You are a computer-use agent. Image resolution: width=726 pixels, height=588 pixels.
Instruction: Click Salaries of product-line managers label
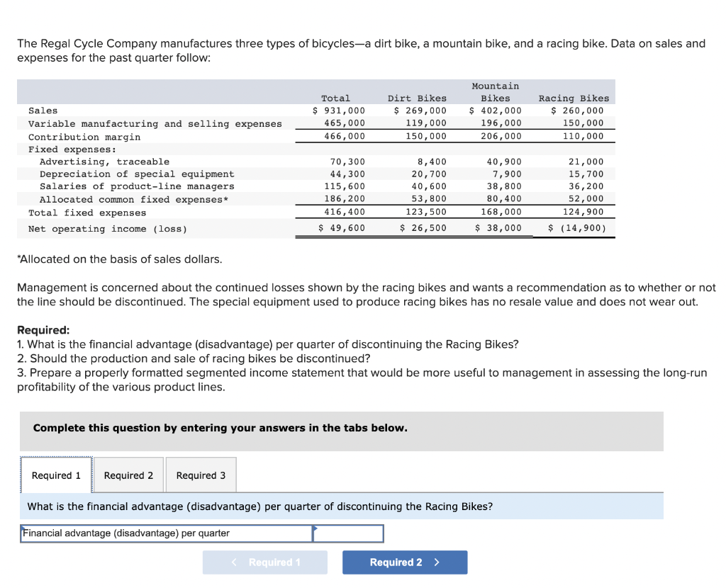click(x=137, y=186)
